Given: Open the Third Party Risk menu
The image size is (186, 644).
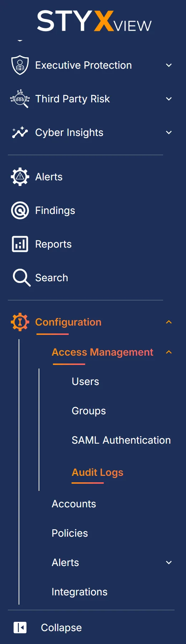Looking at the screenshot, I should (73, 99).
